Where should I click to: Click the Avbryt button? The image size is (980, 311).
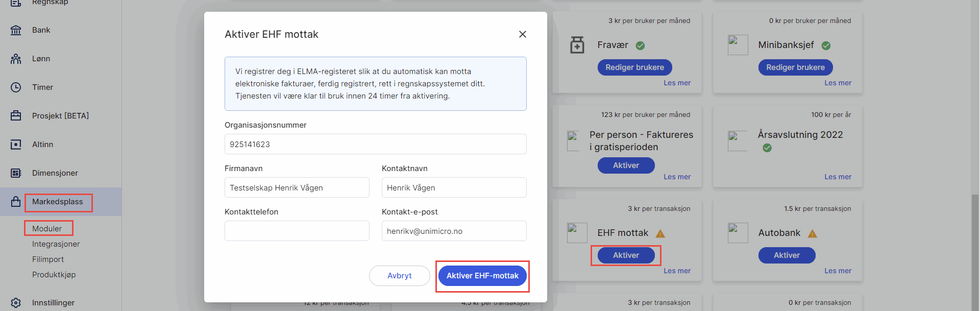tap(400, 276)
